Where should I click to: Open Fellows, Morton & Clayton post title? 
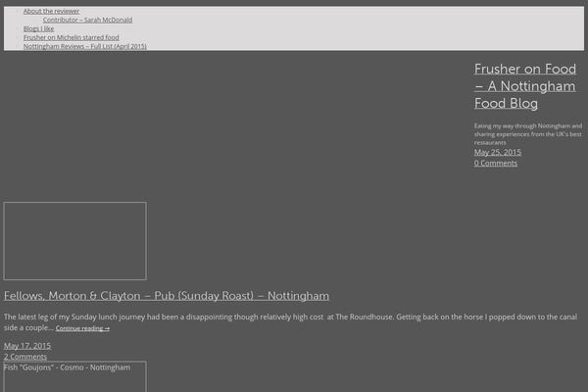167,296
